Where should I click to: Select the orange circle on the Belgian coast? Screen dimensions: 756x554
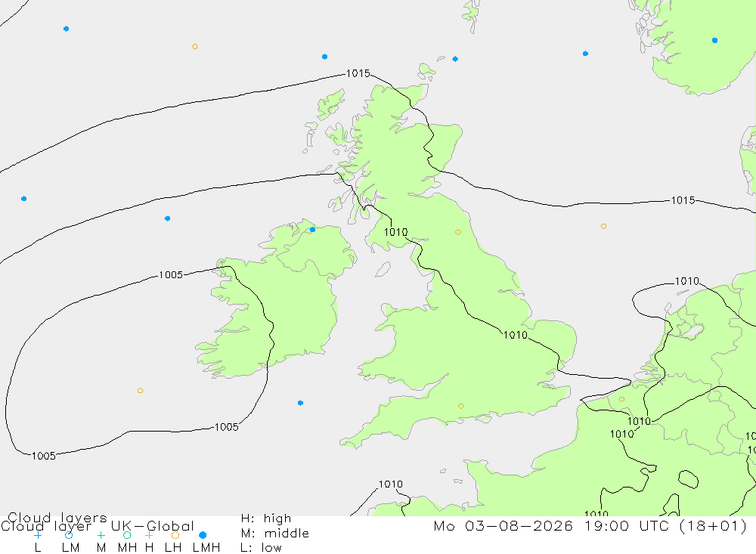[x=621, y=399]
